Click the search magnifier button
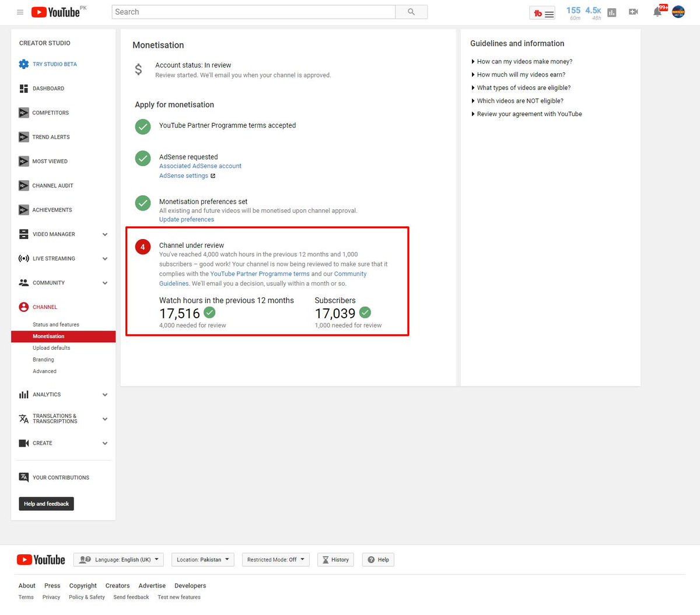This screenshot has width=700, height=615. (x=411, y=12)
